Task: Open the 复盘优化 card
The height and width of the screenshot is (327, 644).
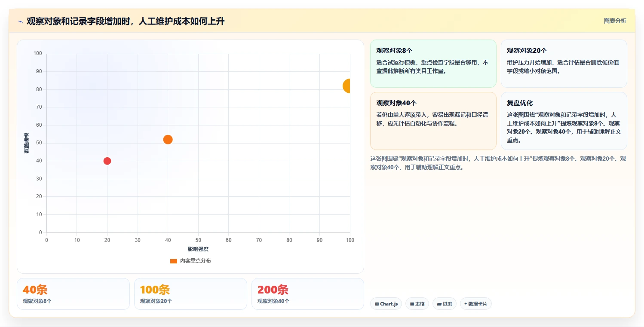Action: click(x=564, y=121)
